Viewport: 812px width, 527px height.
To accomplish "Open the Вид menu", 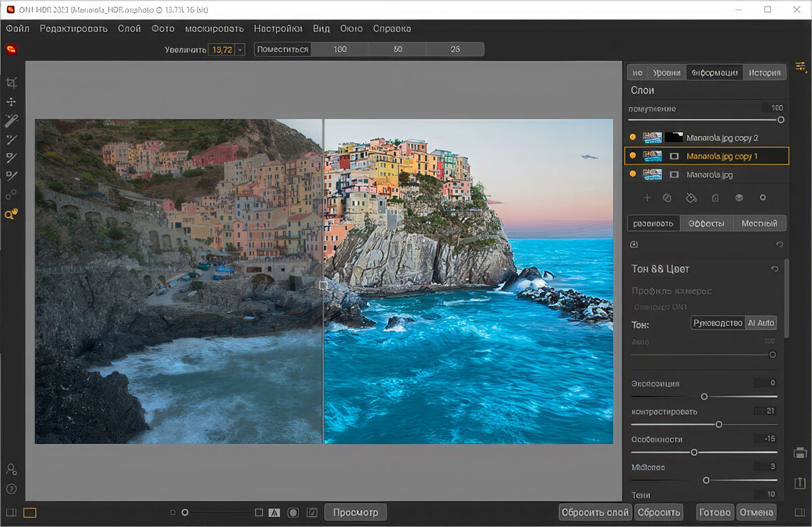I will (321, 28).
